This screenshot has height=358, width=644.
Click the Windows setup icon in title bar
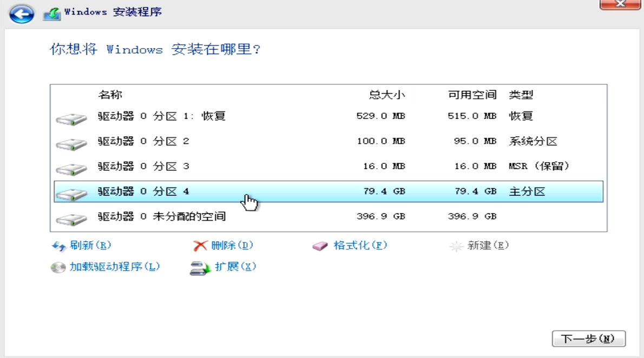coord(52,14)
